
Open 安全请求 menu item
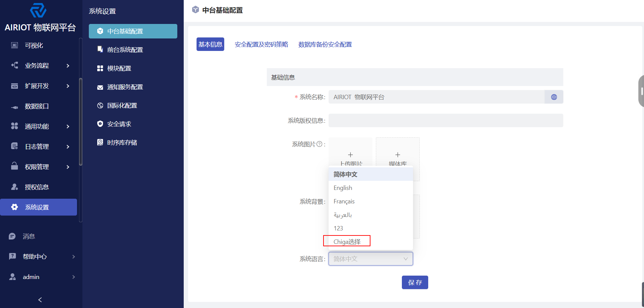[133, 124]
